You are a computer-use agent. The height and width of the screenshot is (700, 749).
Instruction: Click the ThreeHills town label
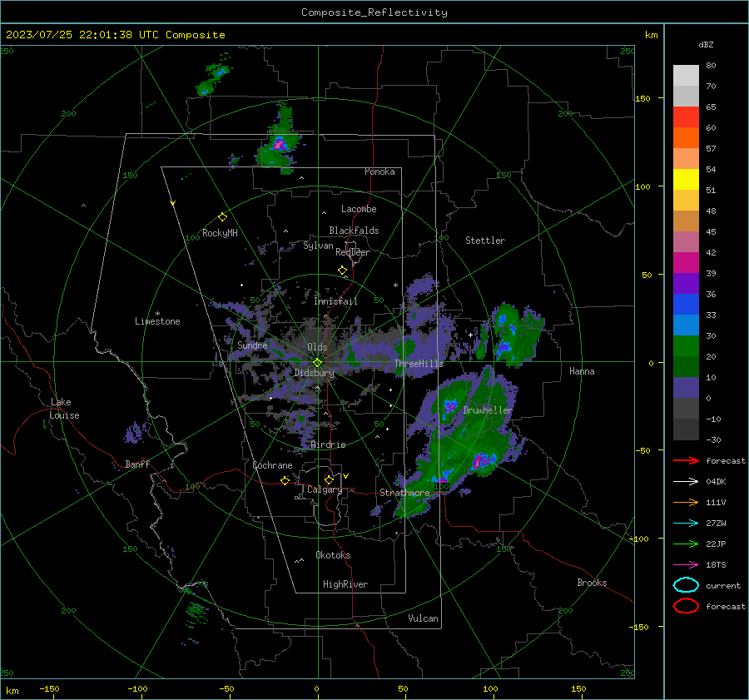[x=419, y=364]
